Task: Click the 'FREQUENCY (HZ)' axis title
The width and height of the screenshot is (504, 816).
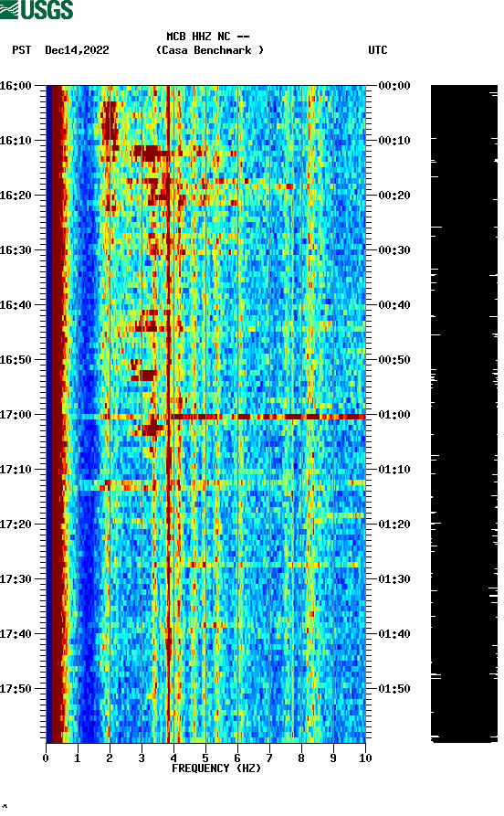Action: (x=216, y=768)
